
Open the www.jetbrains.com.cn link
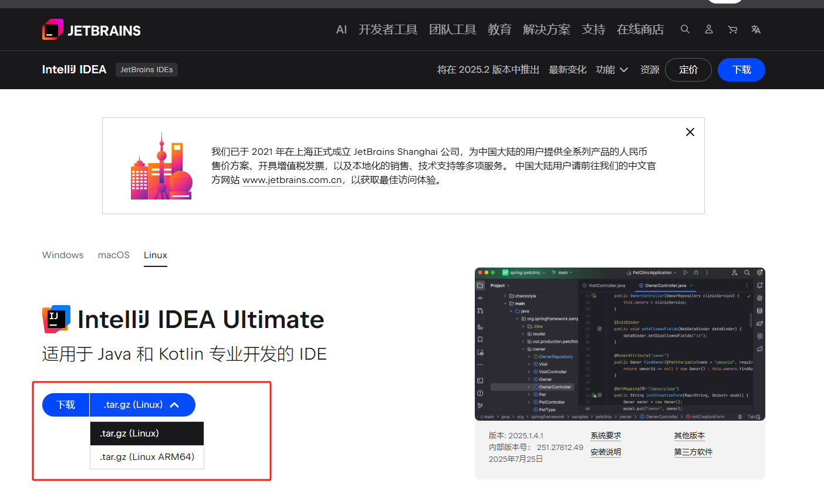[x=292, y=180]
